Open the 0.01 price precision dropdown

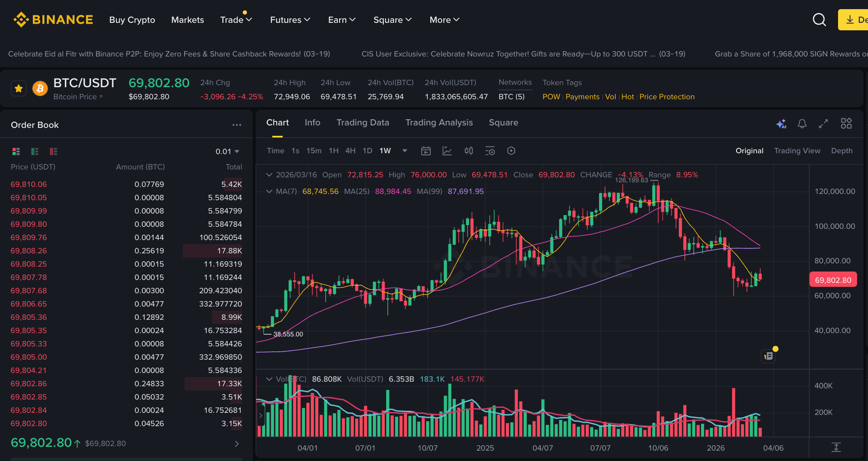227,152
